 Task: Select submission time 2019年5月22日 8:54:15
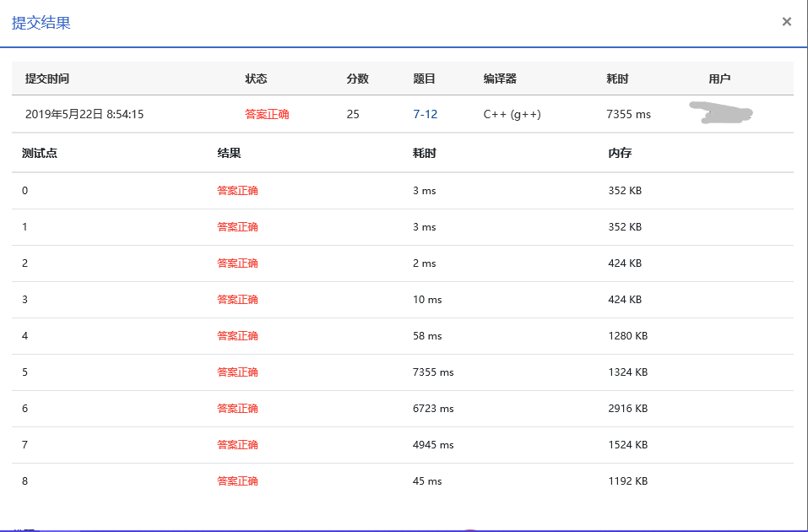tap(84, 115)
